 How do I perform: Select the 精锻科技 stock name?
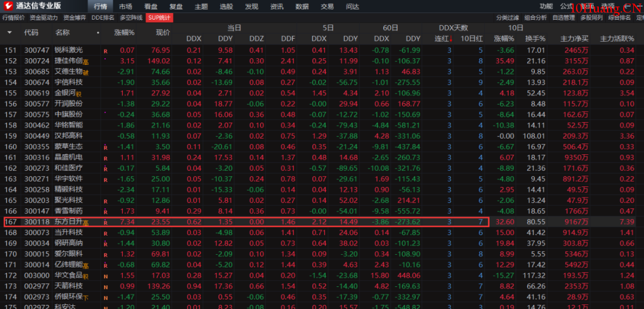tap(69, 189)
